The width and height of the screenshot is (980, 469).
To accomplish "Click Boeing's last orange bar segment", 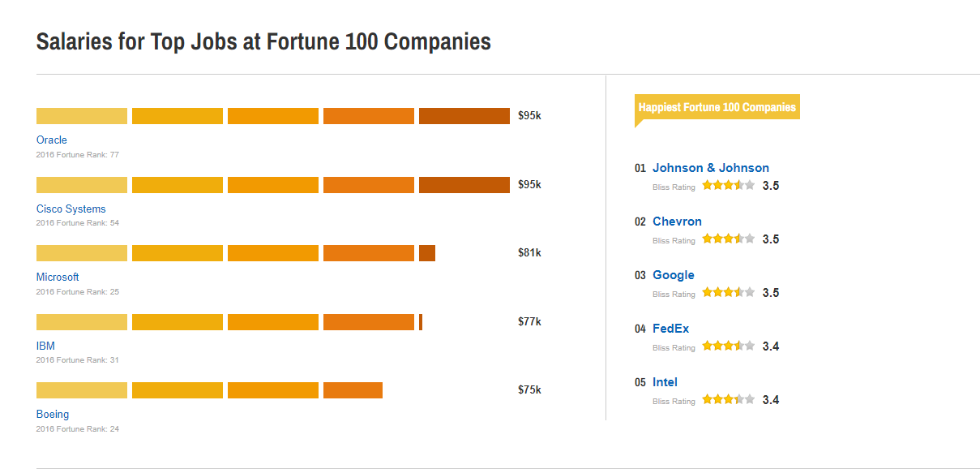I will [353, 390].
